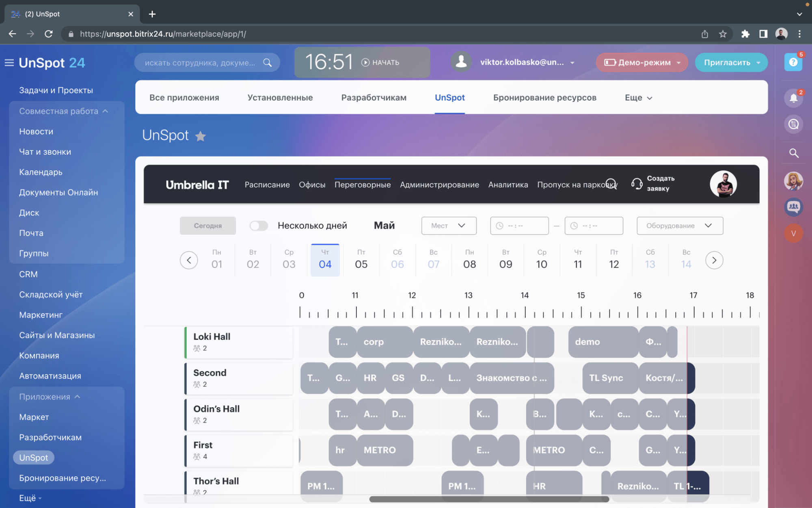Click the browser back arrow
The width and height of the screenshot is (812, 508).
(x=12, y=34)
